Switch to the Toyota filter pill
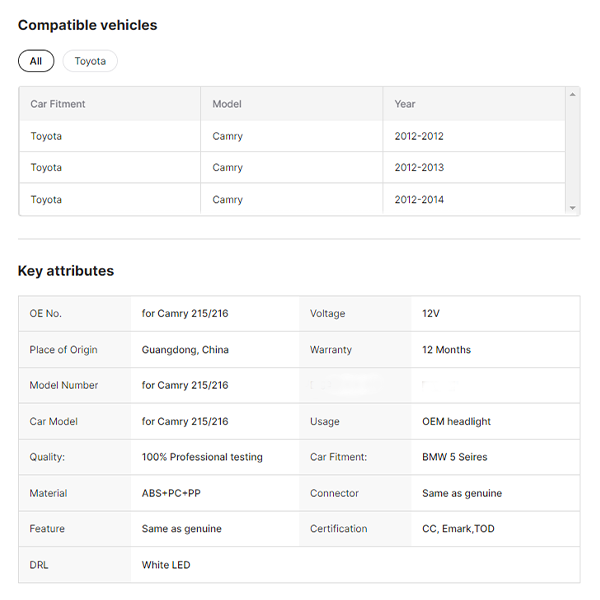The width and height of the screenshot is (600, 600). [90, 61]
